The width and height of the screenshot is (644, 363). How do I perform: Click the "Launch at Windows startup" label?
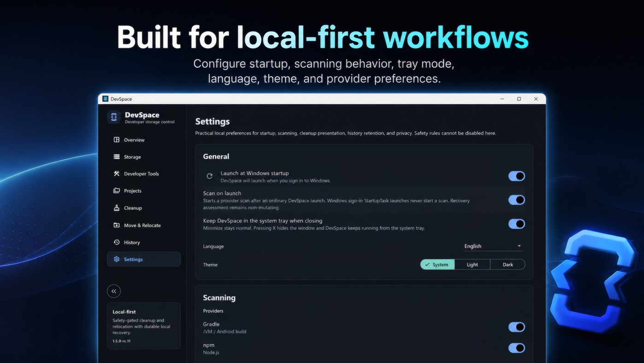[x=255, y=173]
